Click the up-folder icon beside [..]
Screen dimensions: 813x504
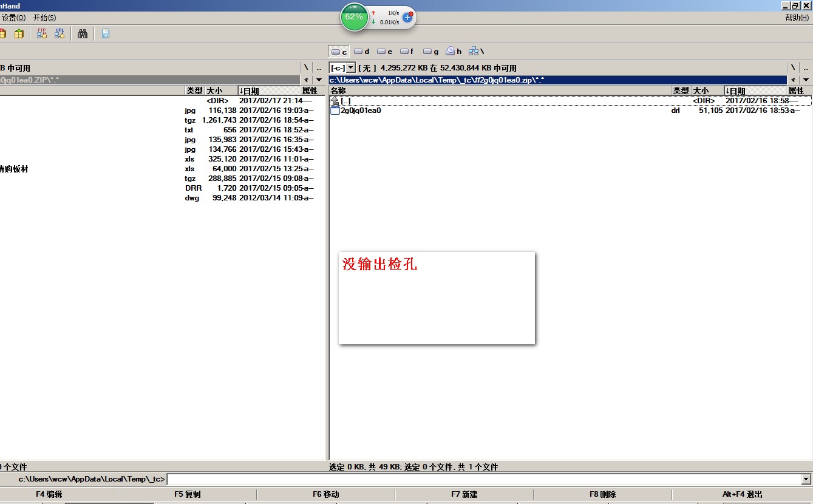click(335, 101)
